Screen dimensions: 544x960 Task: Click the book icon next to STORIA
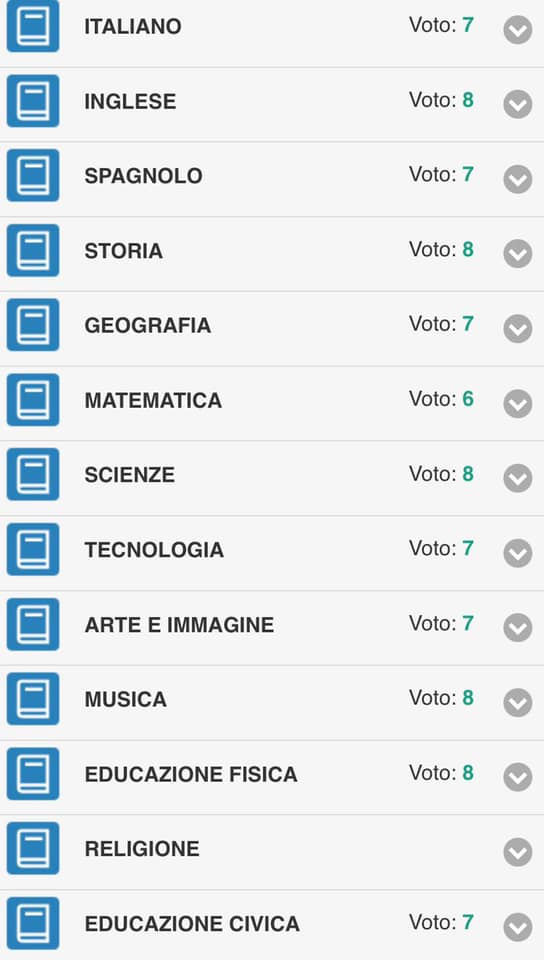[33, 250]
